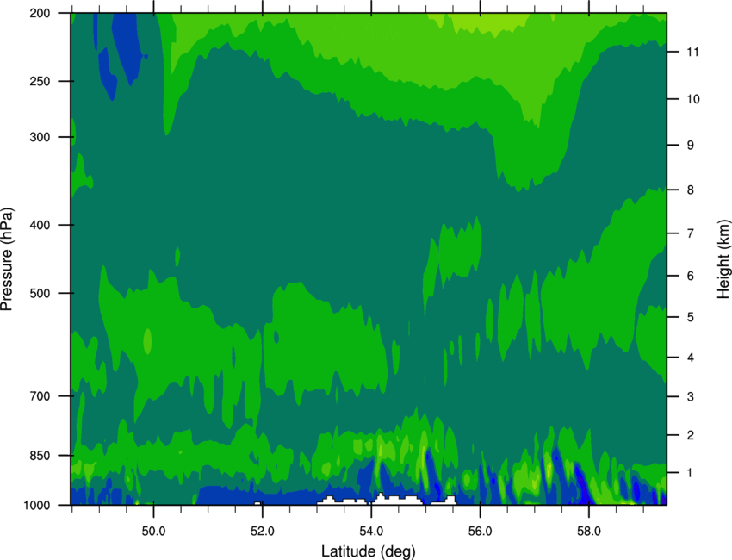
Task: Pick the 5 km height label
Action: [691, 317]
